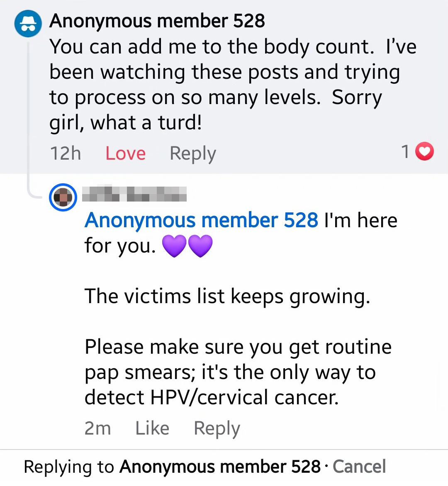Reply to the top comment by member 528
This screenshot has width=448, height=486.
click(x=192, y=153)
